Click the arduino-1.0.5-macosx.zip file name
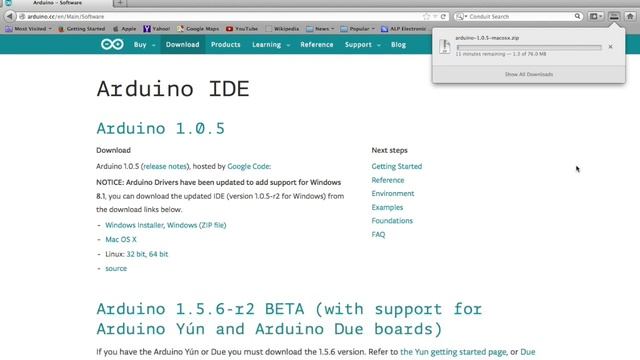Screen dimensions: 640x360 (487, 38)
